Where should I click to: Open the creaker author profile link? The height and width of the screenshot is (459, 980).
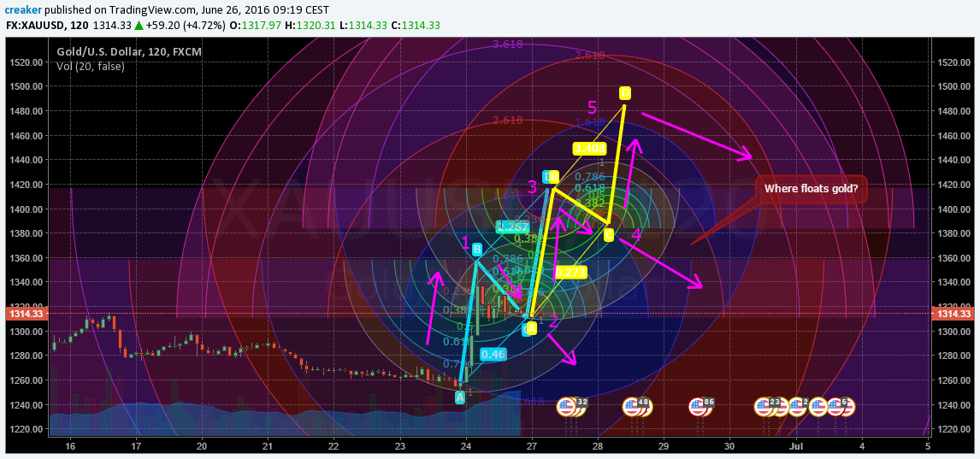pyautogui.click(x=25, y=10)
